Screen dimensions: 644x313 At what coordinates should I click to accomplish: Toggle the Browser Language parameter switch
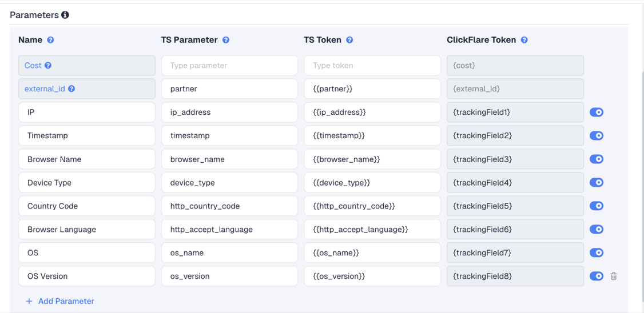tap(597, 229)
